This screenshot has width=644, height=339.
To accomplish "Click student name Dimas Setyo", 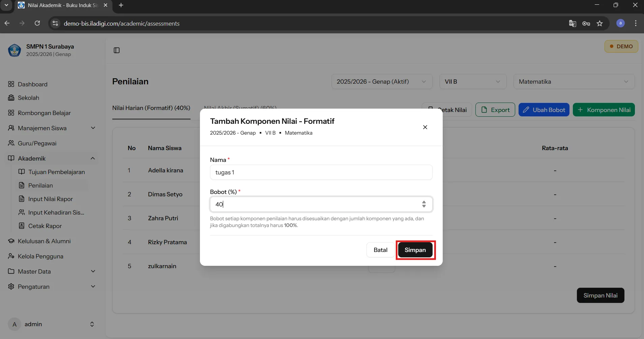I will (165, 194).
